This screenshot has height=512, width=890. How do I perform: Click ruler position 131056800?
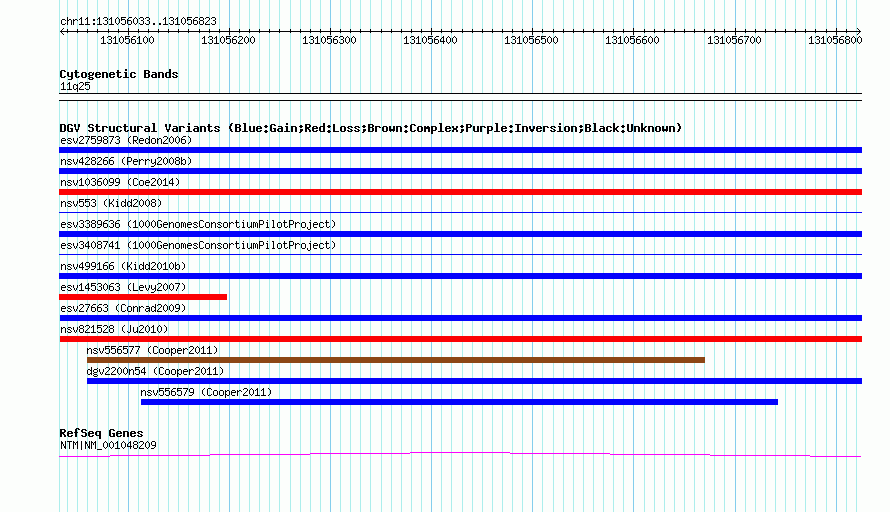[x=835, y=40]
